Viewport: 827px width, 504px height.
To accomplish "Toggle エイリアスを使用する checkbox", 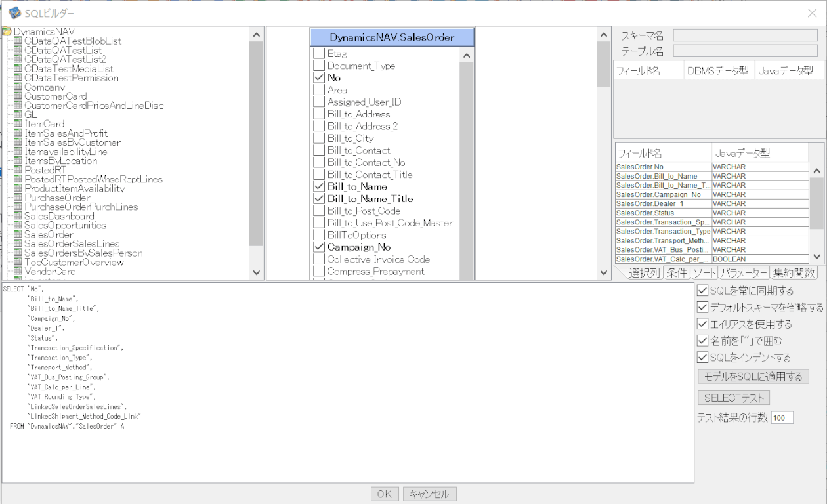I will pyautogui.click(x=702, y=324).
